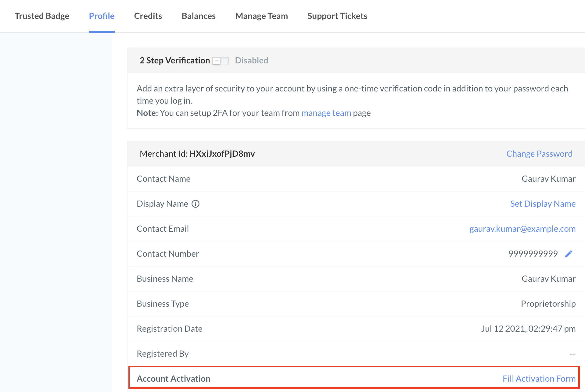Click the Display Name label
The image size is (585, 392).
(162, 204)
